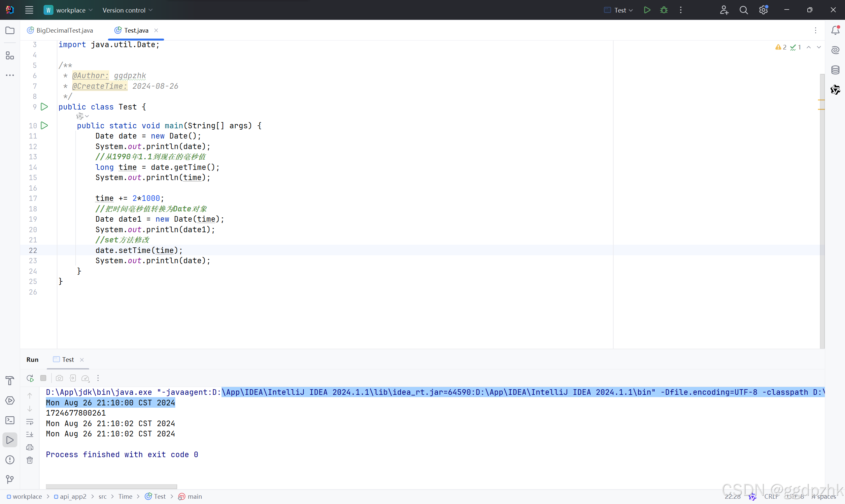Print the console output
Screen dimensions: 845x504
coord(30,448)
